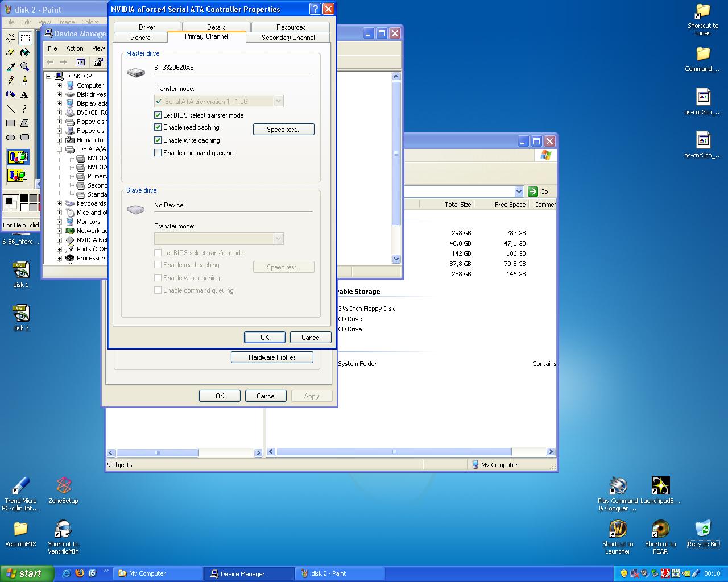Switch to the General tab
Screen dimensions: 728x582
(x=140, y=37)
